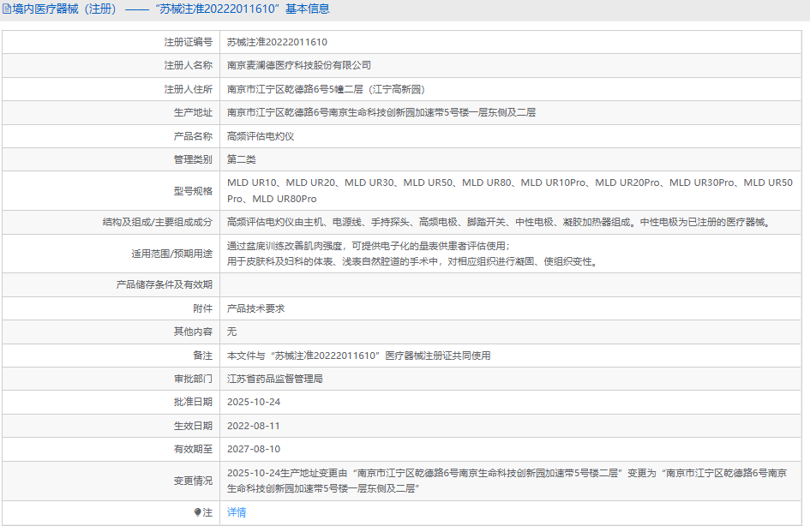The width and height of the screenshot is (810, 532).
Task: Select the line 用于皮肤科及妇科的体表
Action: pos(413,262)
